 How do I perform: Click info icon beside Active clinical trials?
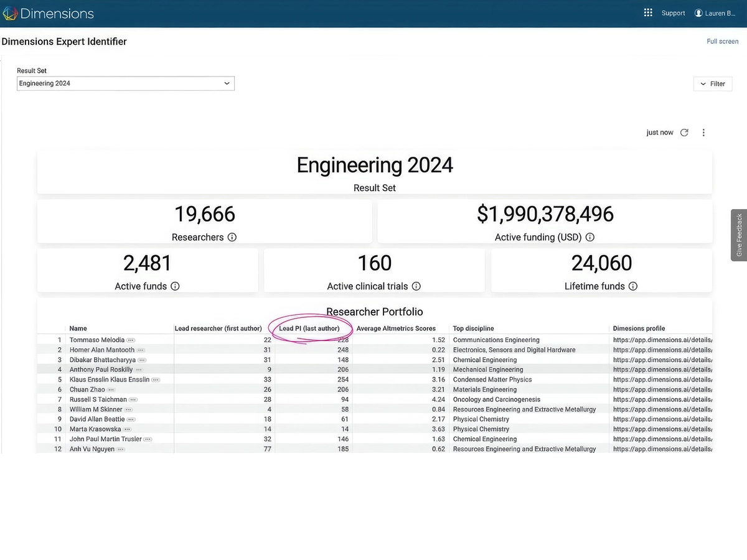pyautogui.click(x=416, y=286)
